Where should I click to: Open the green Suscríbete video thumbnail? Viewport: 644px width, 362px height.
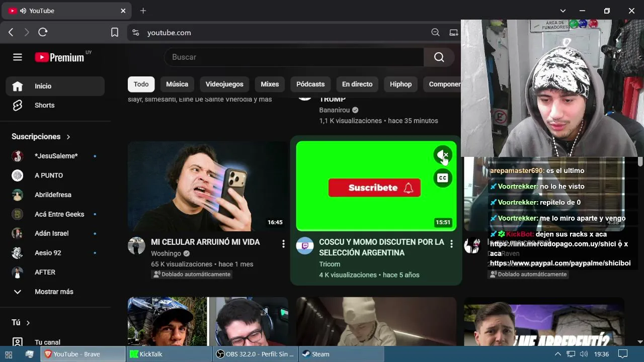point(376,186)
